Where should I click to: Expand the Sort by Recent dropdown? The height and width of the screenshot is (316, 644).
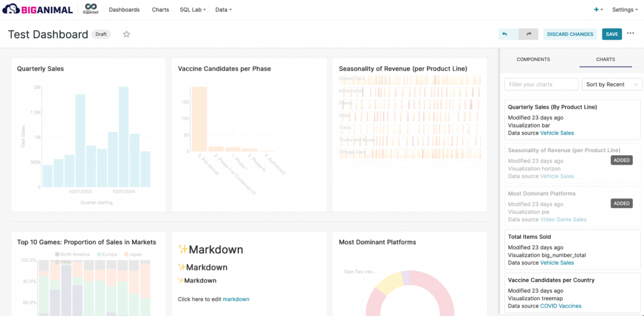pos(609,84)
